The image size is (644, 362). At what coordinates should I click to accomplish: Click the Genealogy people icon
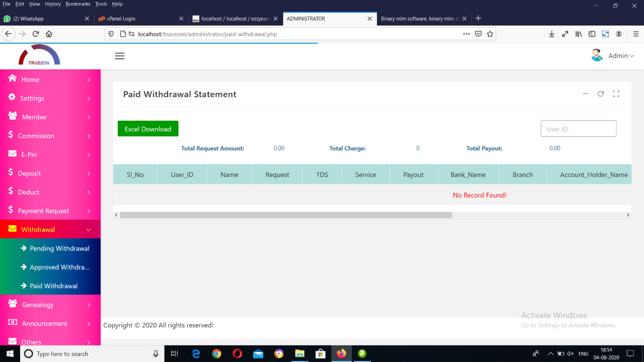pos(13,304)
